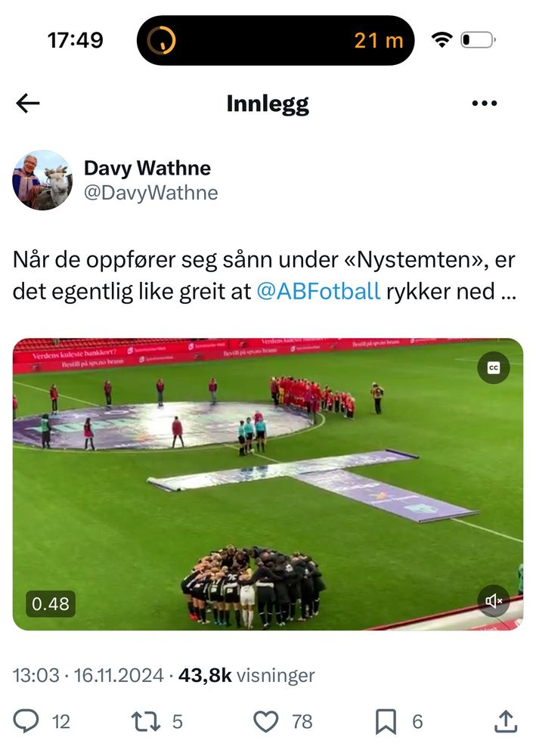536x756 pixels.
Task: Play the football pitch video
Action: (268, 484)
